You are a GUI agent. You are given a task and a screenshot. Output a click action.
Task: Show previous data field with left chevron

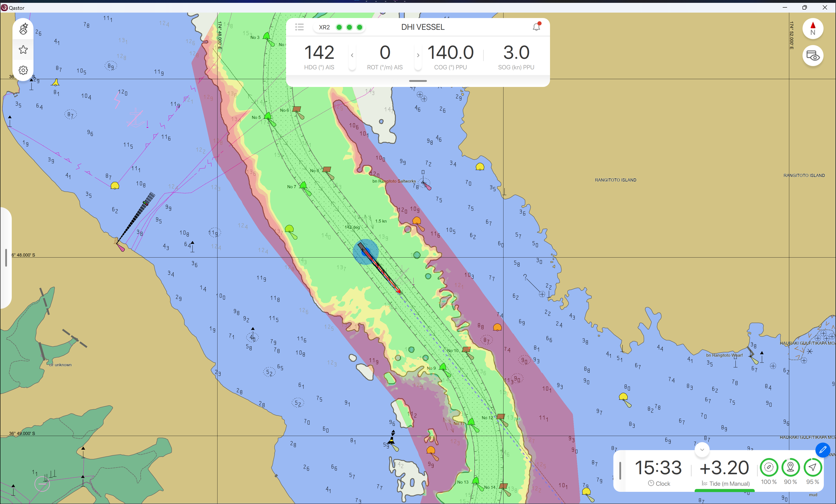(x=352, y=55)
